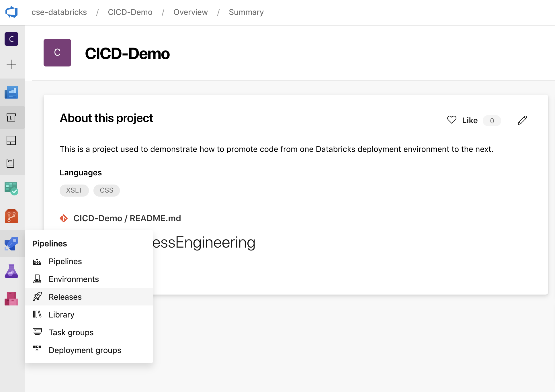Screen dimensions: 555x392
Task: Click the edit pencil icon on project
Action: 522,120
